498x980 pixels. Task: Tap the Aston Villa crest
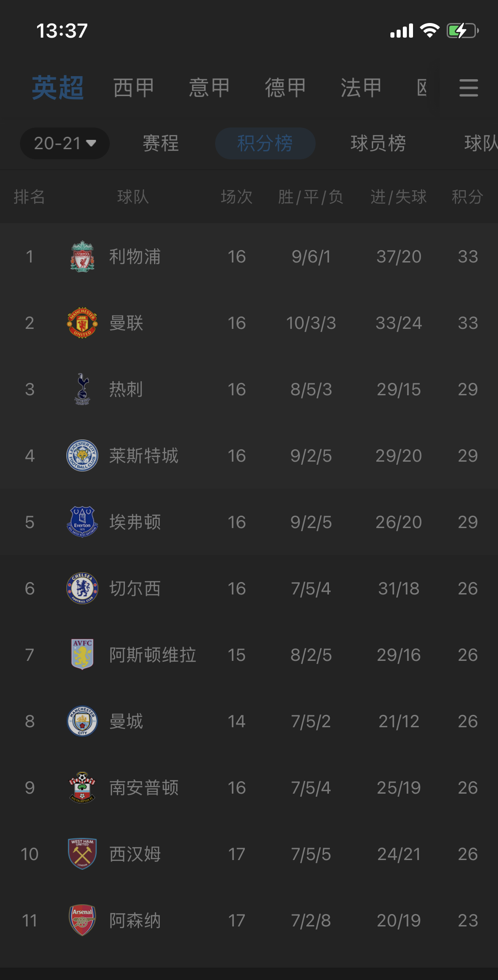tap(82, 654)
